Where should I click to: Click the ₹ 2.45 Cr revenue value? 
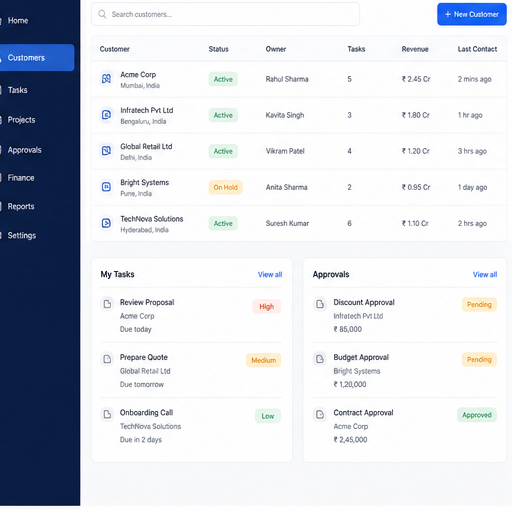(x=416, y=79)
